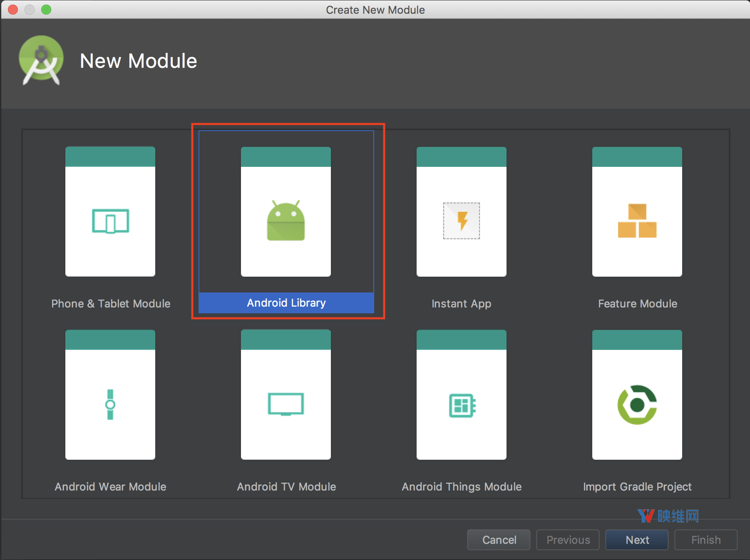Click the greyed-out Finish button
This screenshot has height=560, width=750.
coord(706,540)
